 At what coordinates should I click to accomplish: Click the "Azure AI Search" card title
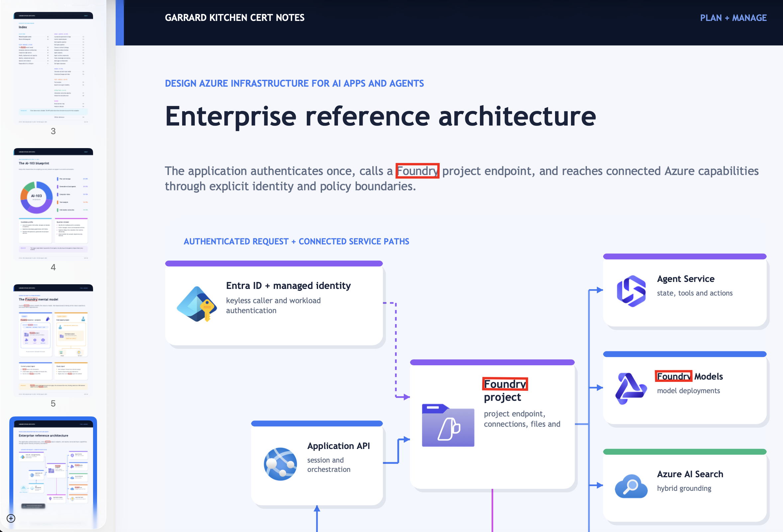click(690, 474)
